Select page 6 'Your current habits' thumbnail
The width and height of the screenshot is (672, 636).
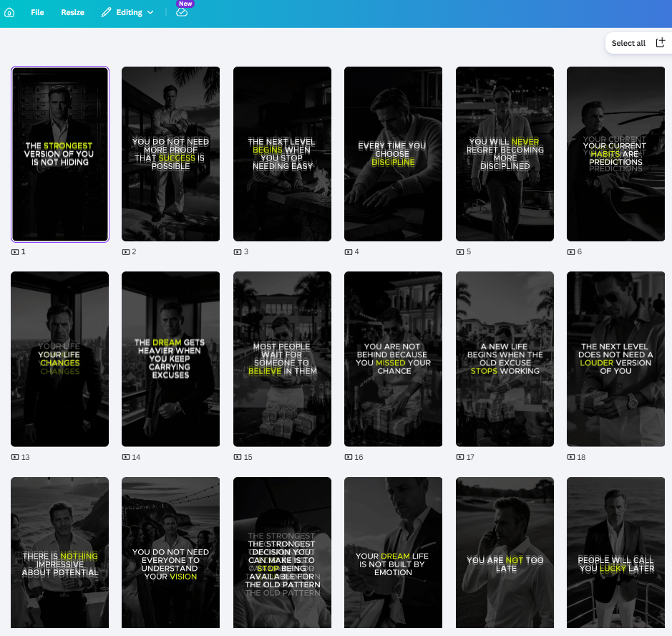615,154
